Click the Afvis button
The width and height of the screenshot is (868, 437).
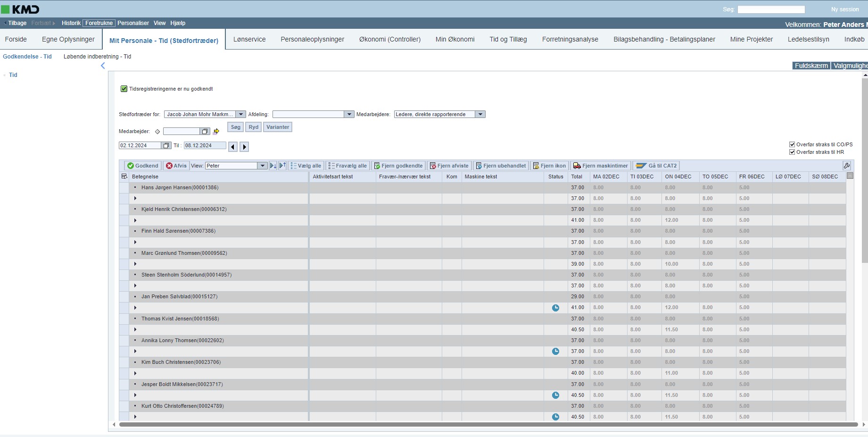(176, 166)
